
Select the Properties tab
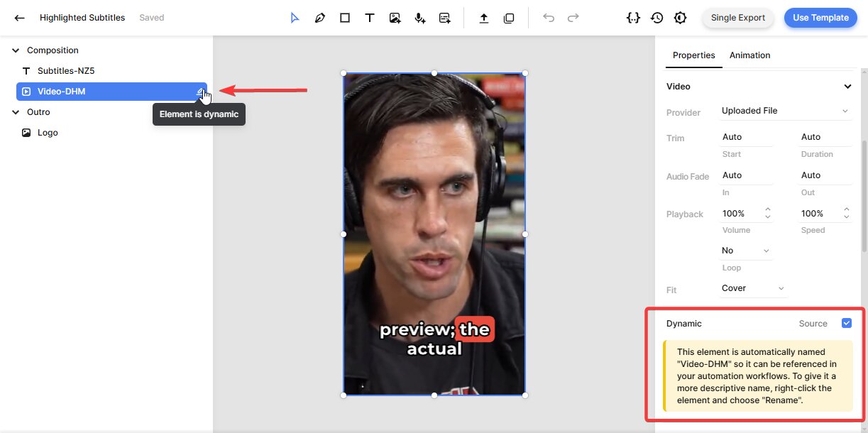click(x=693, y=55)
